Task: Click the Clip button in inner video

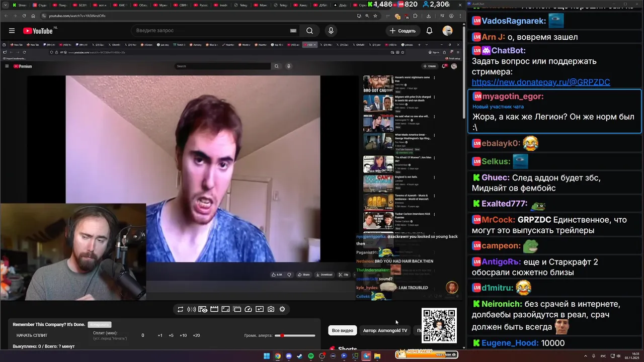Action: pos(344,275)
